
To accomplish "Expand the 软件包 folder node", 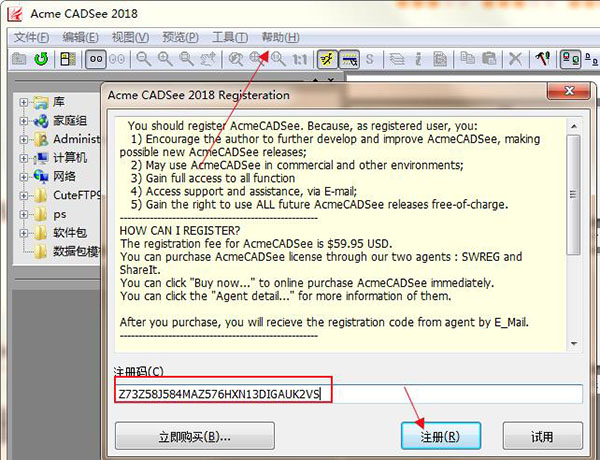I will pyautogui.click(x=23, y=233).
